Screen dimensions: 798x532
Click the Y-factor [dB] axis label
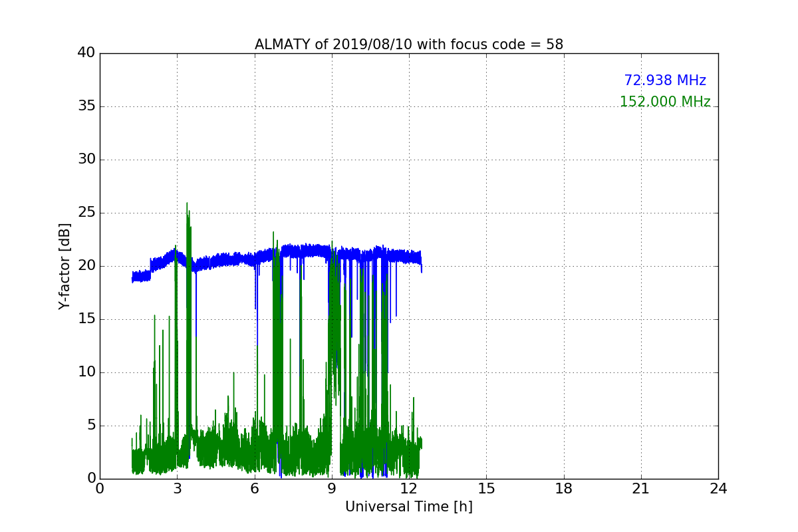[x=65, y=266]
